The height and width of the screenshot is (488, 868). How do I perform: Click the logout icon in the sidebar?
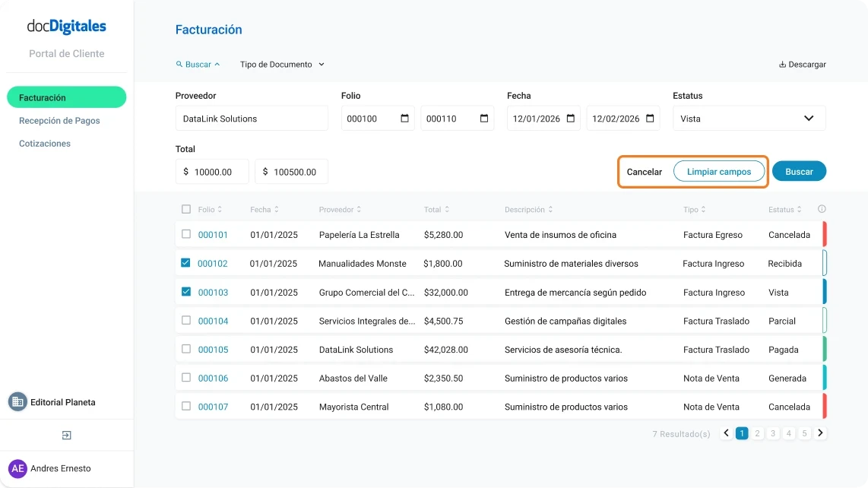(x=66, y=435)
